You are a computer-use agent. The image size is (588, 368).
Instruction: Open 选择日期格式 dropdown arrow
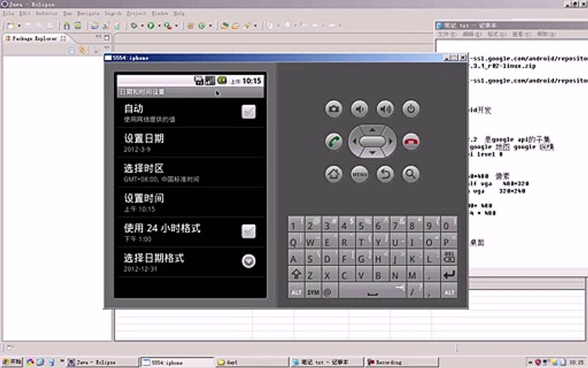click(249, 261)
